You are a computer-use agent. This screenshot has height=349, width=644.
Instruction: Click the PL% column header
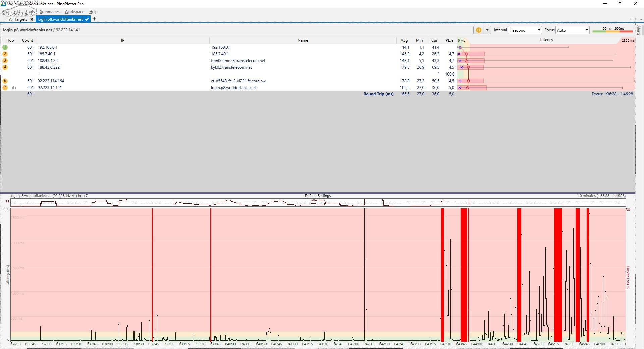(x=449, y=40)
